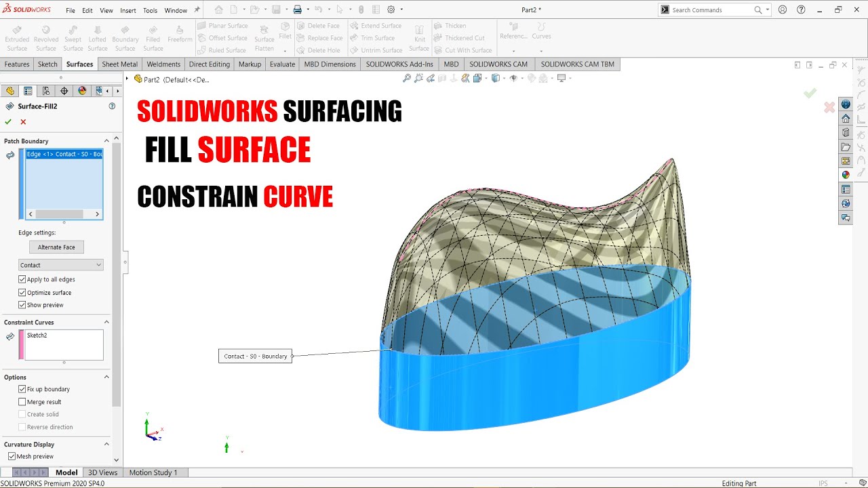This screenshot has height=488, width=868.
Task: Open the Insert menu
Action: [x=127, y=10]
